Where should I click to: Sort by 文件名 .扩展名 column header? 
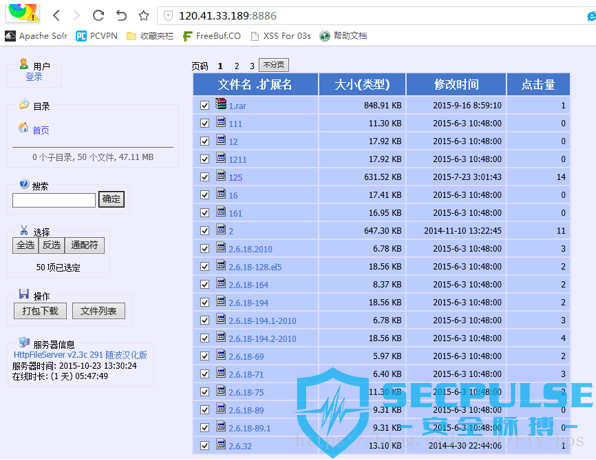(255, 84)
